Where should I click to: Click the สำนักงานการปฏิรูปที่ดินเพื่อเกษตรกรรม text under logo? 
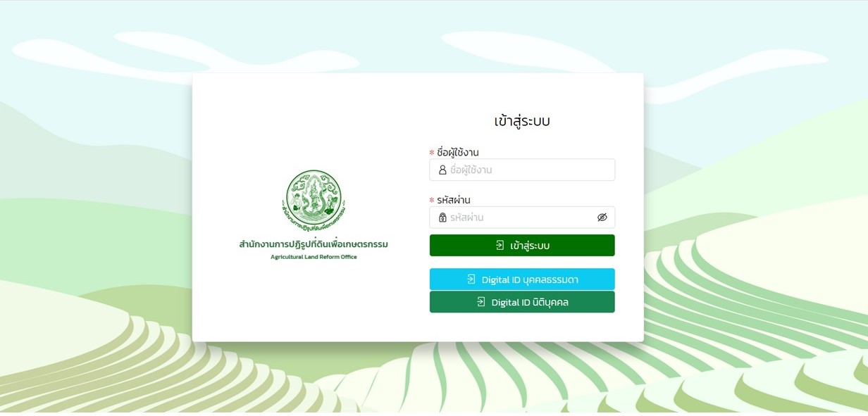[314, 245]
